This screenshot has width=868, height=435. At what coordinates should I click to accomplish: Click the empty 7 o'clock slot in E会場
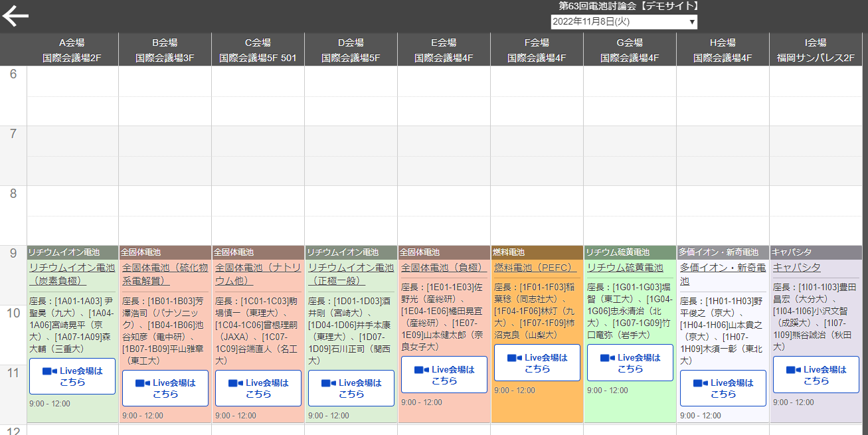click(x=444, y=155)
